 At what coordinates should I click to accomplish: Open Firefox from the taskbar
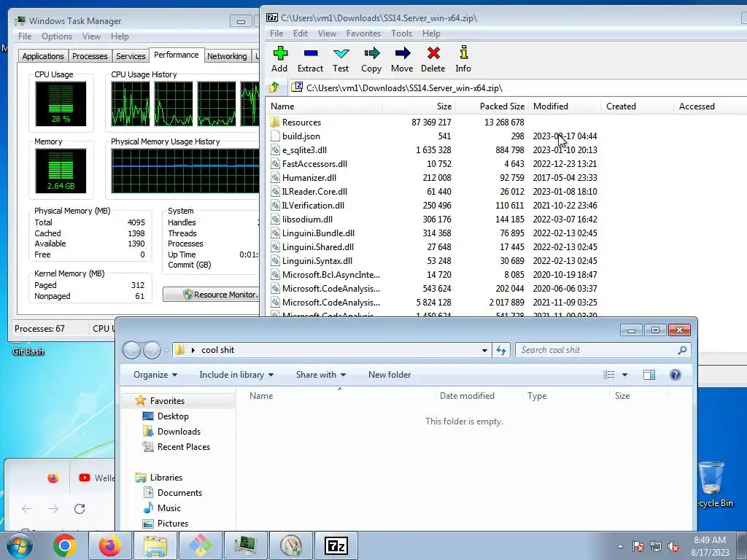109,545
